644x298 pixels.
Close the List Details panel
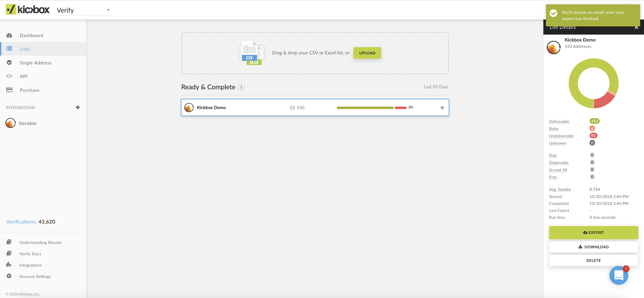636,28
